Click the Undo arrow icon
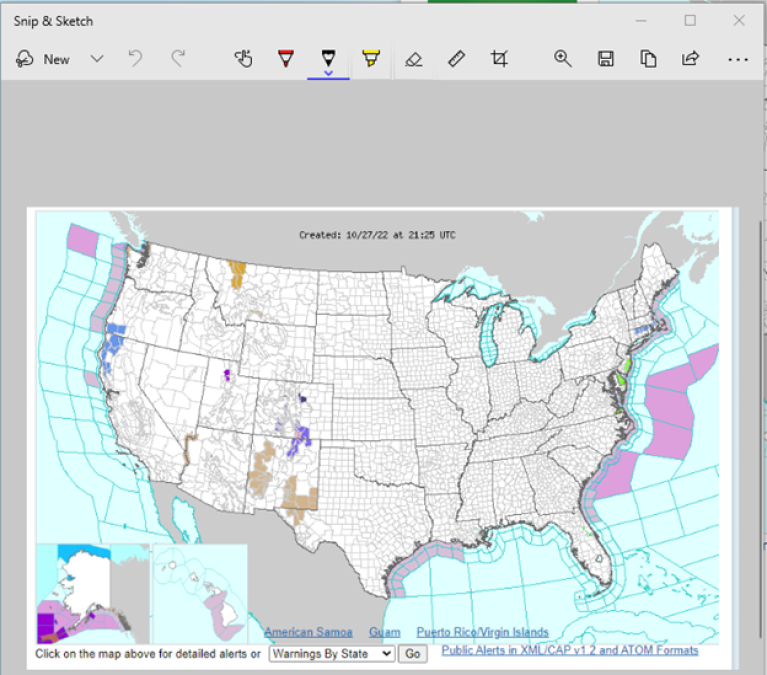The image size is (767, 675). click(x=135, y=58)
